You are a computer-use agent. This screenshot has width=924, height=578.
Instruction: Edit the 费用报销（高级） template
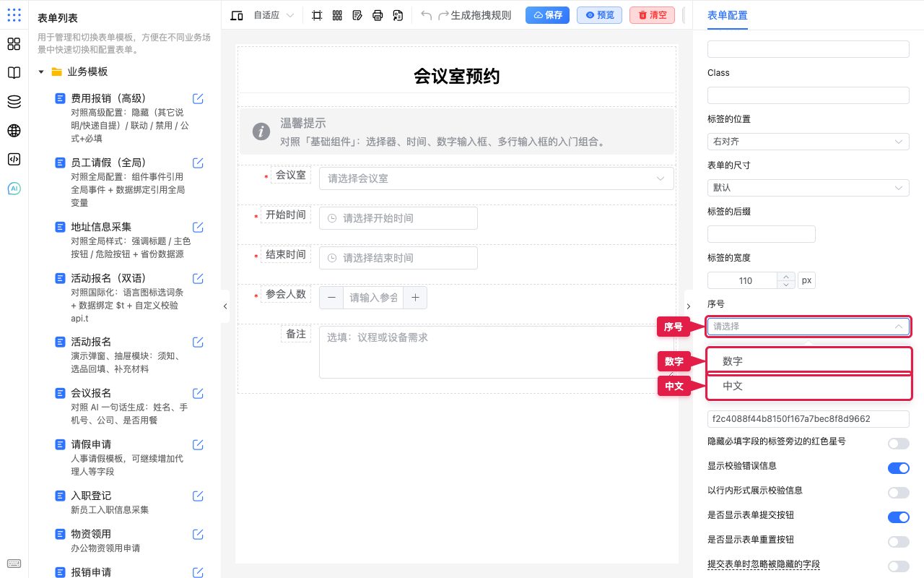pyautogui.click(x=198, y=99)
